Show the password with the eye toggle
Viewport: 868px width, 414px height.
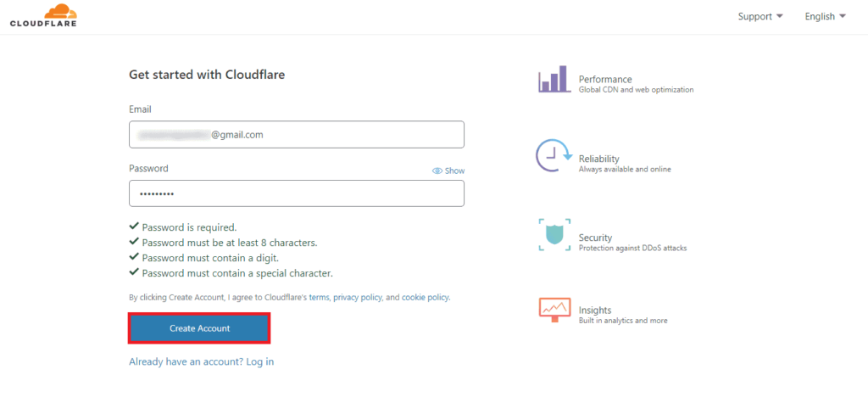[x=448, y=171]
